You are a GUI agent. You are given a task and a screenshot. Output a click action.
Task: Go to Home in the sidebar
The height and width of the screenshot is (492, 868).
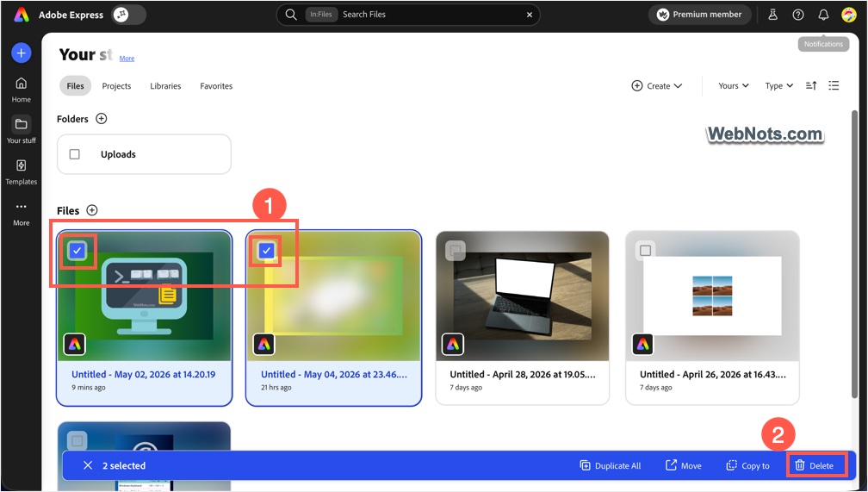(x=21, y=90)
